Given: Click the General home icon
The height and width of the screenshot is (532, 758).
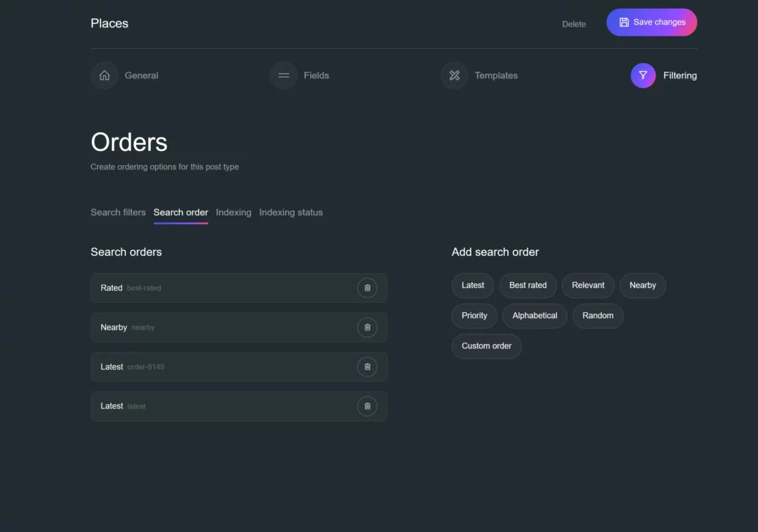Looking at the screenshot, I should point(104,75).
